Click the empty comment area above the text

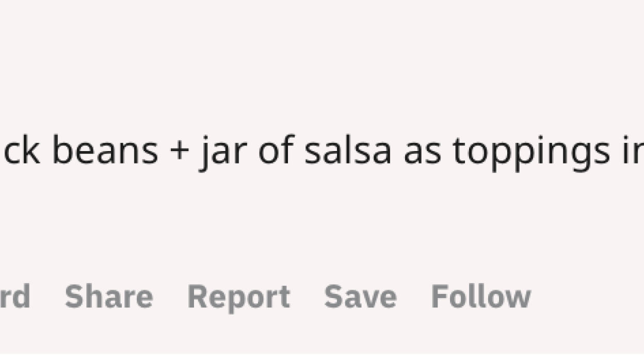[x=322, y=62]
